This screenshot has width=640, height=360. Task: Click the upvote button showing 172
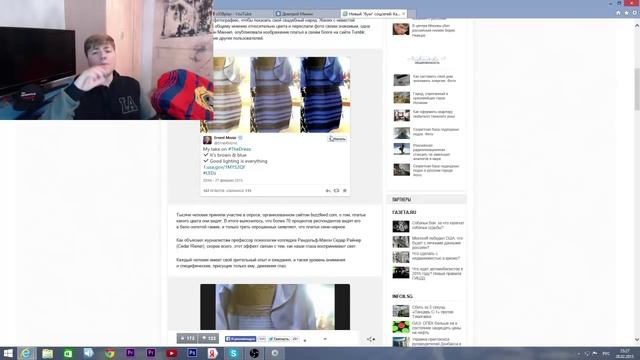(187, 338)
